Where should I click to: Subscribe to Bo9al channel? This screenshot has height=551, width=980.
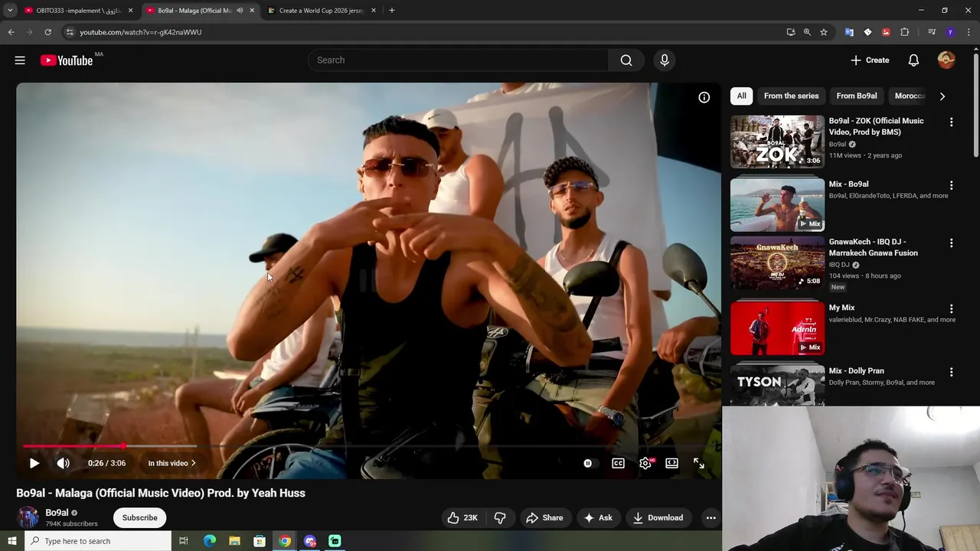click(x=140, y=518)
